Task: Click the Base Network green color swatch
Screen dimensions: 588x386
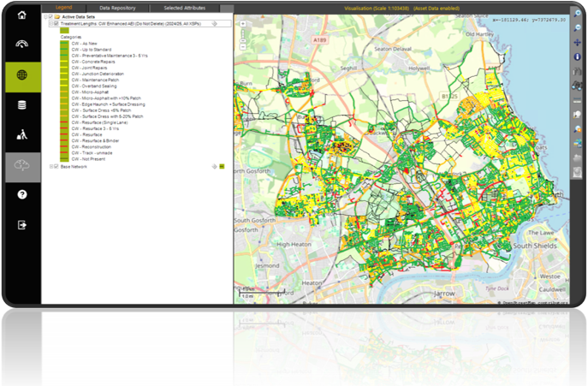Action: (x=221, y=166)
